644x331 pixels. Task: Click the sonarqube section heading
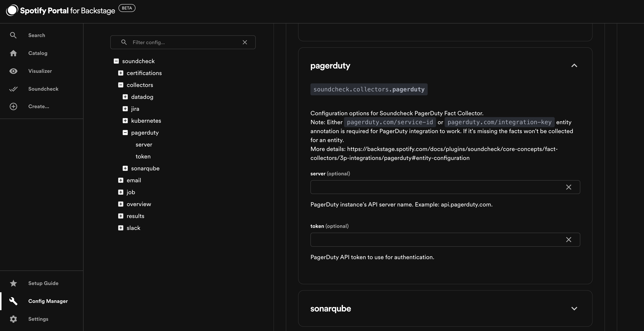coord(331,308)
